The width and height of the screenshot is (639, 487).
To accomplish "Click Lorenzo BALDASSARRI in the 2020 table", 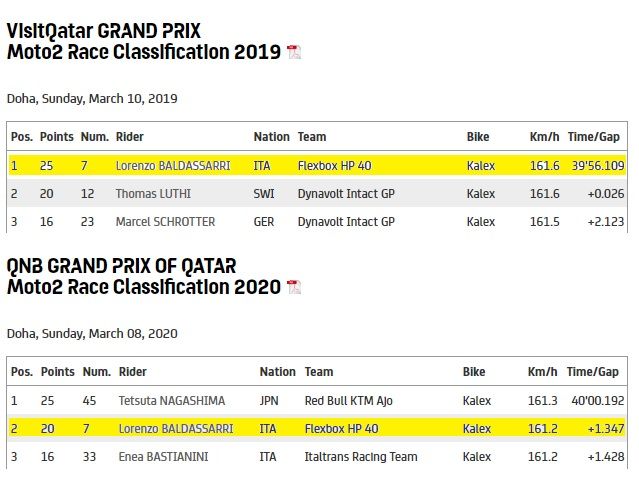I will 176,429.
